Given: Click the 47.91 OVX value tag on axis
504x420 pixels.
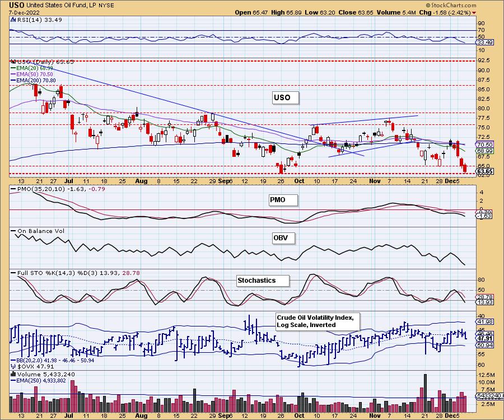Looking at the screenshot, I should [485, 338].
